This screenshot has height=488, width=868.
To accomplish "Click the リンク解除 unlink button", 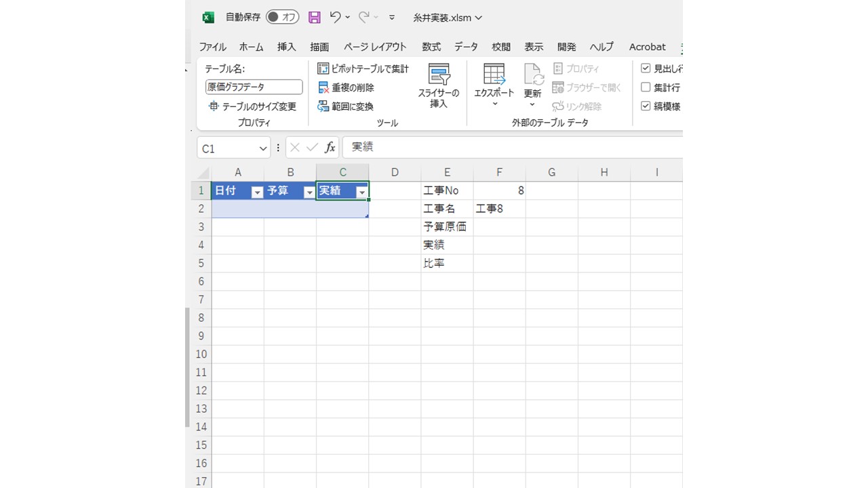I will [577, 106].
